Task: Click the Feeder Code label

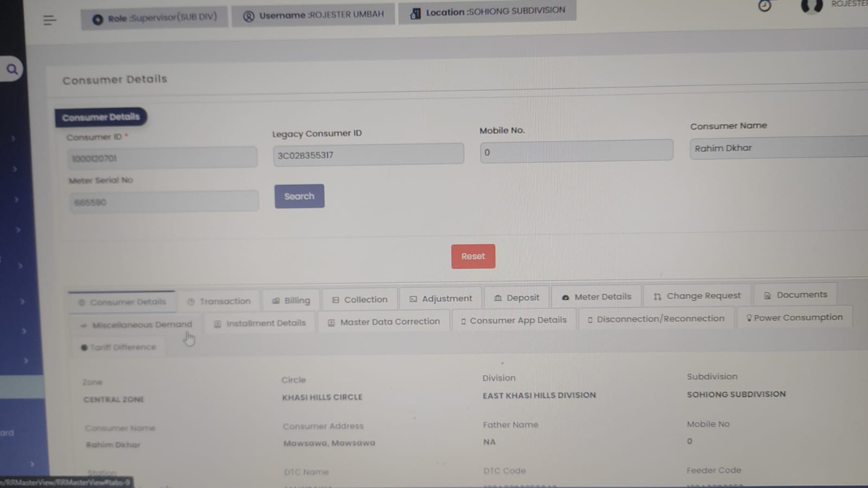Action: click(x=713, y=470)
